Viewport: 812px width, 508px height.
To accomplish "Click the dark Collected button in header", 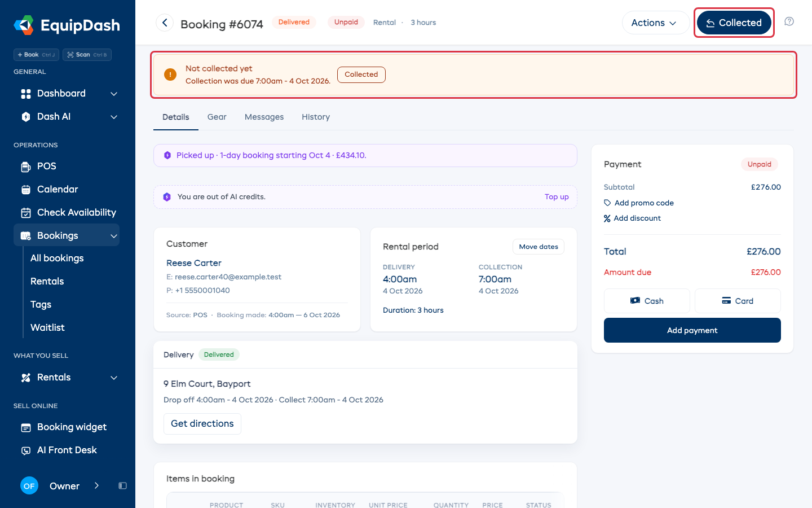I will coord(734,23).
